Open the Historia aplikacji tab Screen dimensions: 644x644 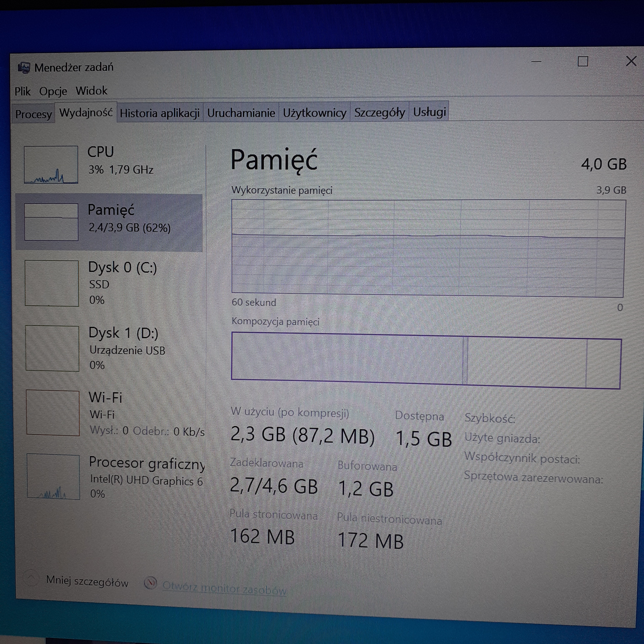[x=160, y=113]
